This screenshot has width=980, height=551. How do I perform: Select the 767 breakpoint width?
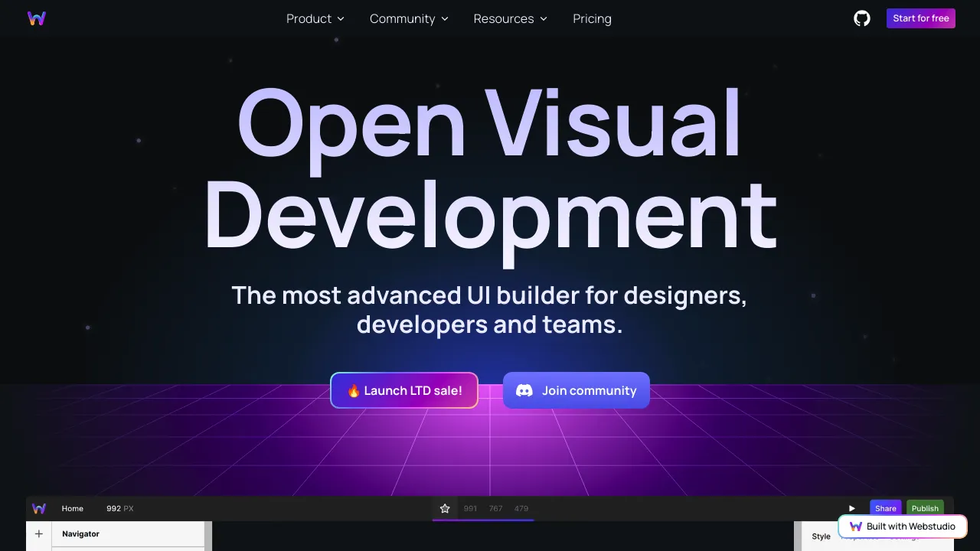pos(495,508)
